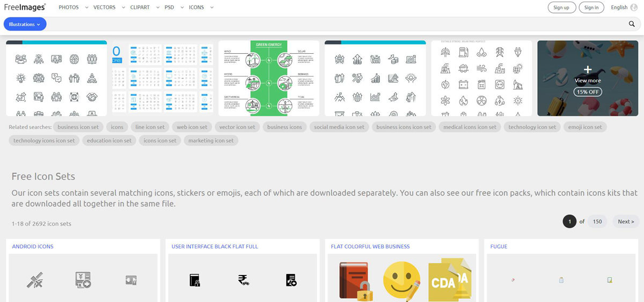Image resolution: width=644 pixels, height=302 pixels.
Task: Open the ANDROID ICONS set title
Action: click(x=33, y=247)
